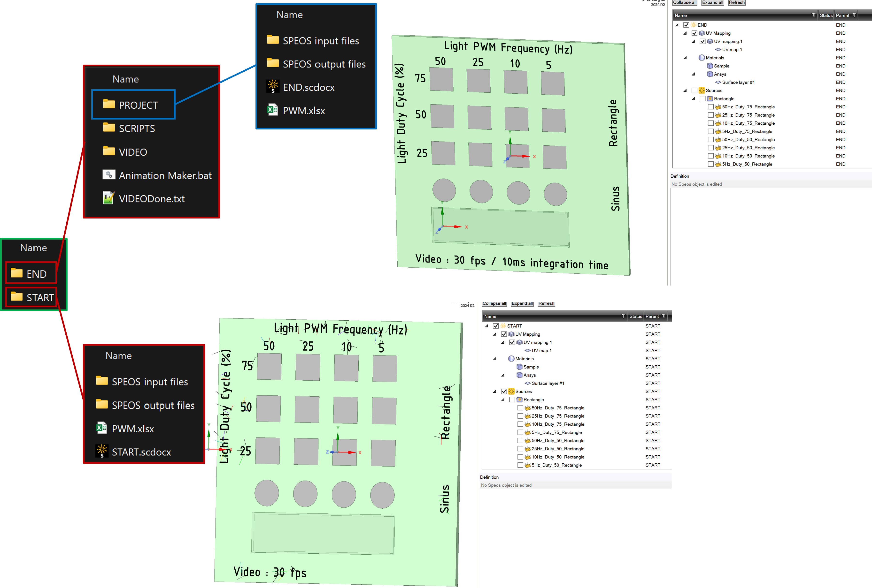Open END.scdocx Speos file
872x588 pixels.
coord(301,87)
